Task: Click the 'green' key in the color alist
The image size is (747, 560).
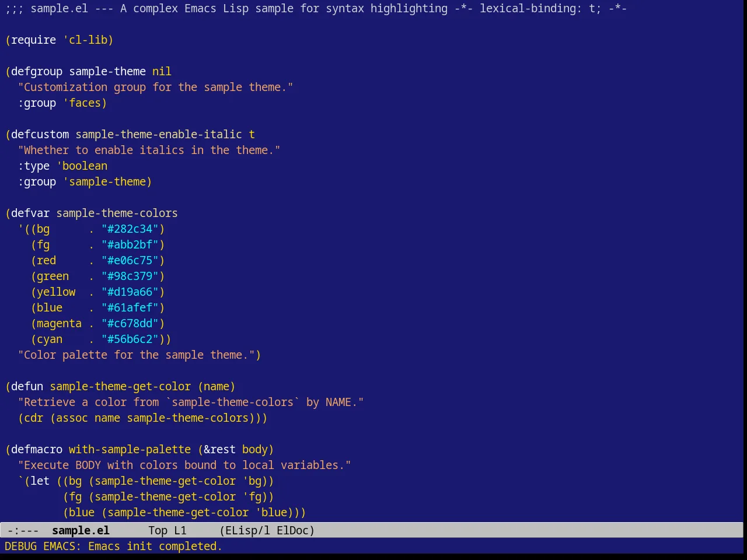Action: pos(53,276)
